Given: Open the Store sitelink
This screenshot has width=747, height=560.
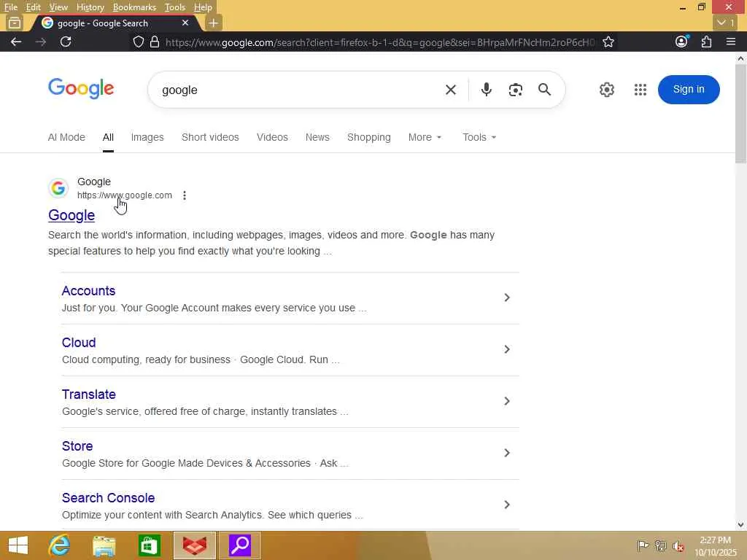Looking at the screenshot, I should [x=77, y=446].
